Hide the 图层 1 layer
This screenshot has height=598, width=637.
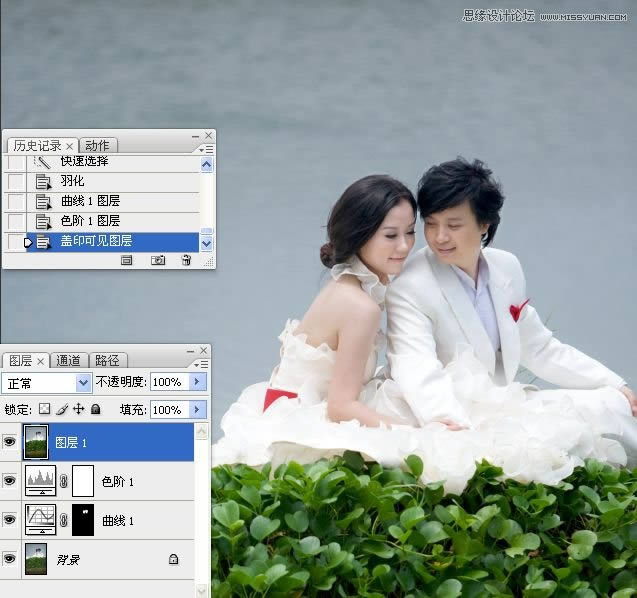pyautogui.click(x=10, y=442)
